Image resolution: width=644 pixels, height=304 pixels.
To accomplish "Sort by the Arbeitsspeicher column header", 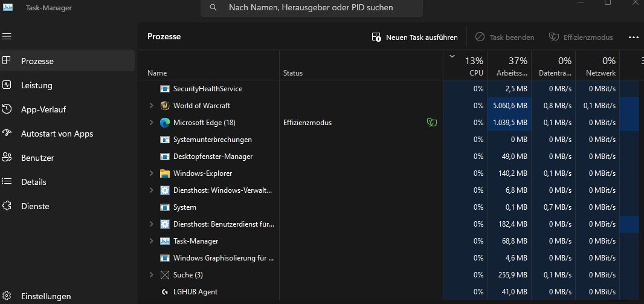I will pos(509,65).
